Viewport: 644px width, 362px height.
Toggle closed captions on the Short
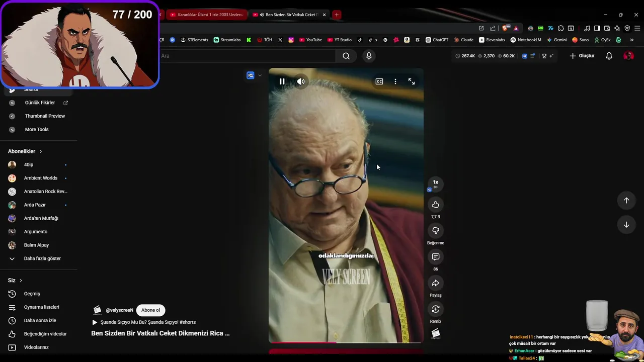coord(379,81)
